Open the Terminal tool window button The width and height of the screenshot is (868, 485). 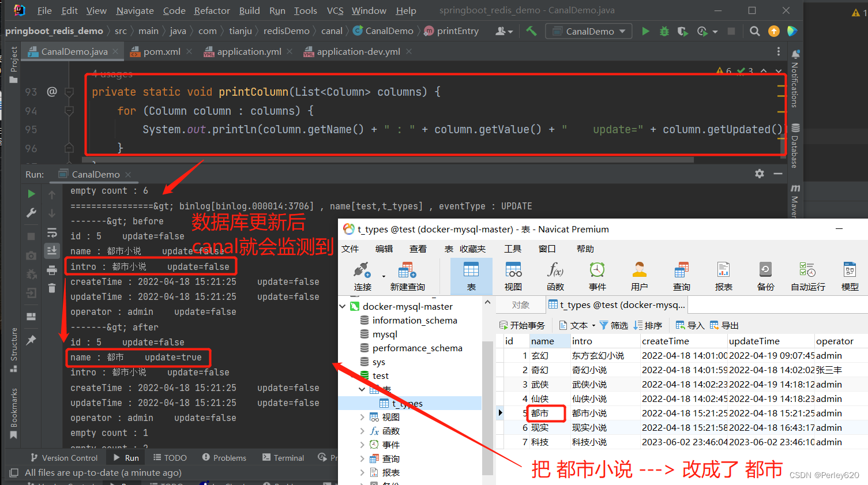pyautogui.click(x=283, y=457)
